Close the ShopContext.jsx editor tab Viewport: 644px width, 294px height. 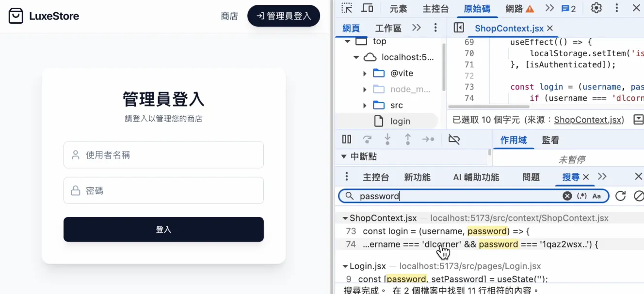pos(550,28)
